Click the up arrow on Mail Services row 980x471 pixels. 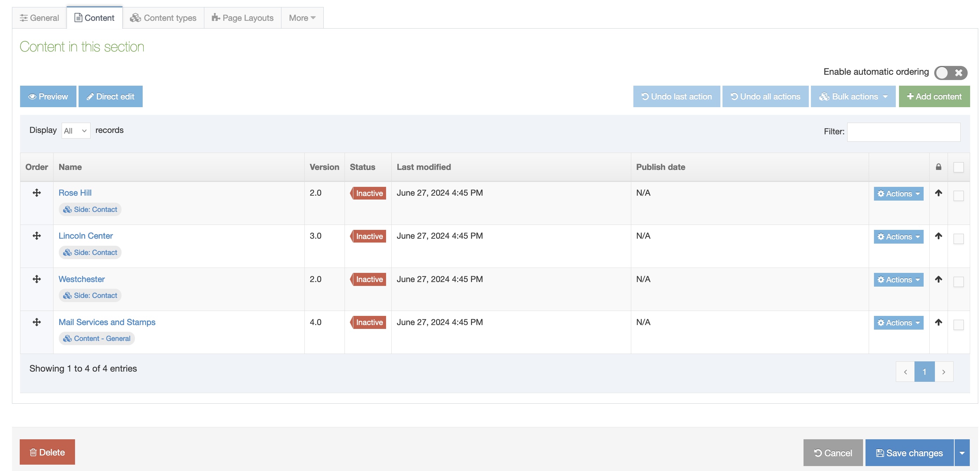tap(938, 322)
